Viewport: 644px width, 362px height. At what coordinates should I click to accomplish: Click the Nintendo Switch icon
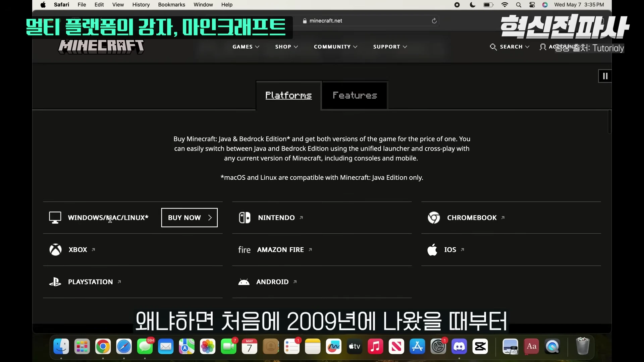(245, 218)
